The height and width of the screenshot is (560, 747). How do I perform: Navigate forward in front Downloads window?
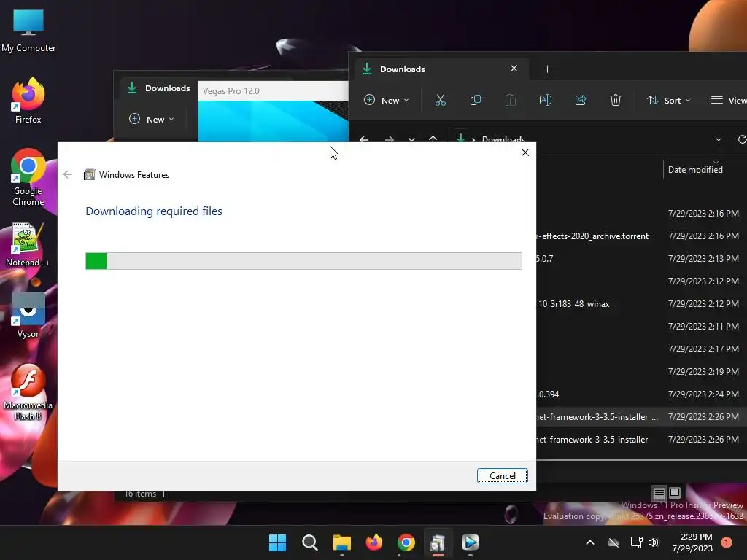[390, 139]
